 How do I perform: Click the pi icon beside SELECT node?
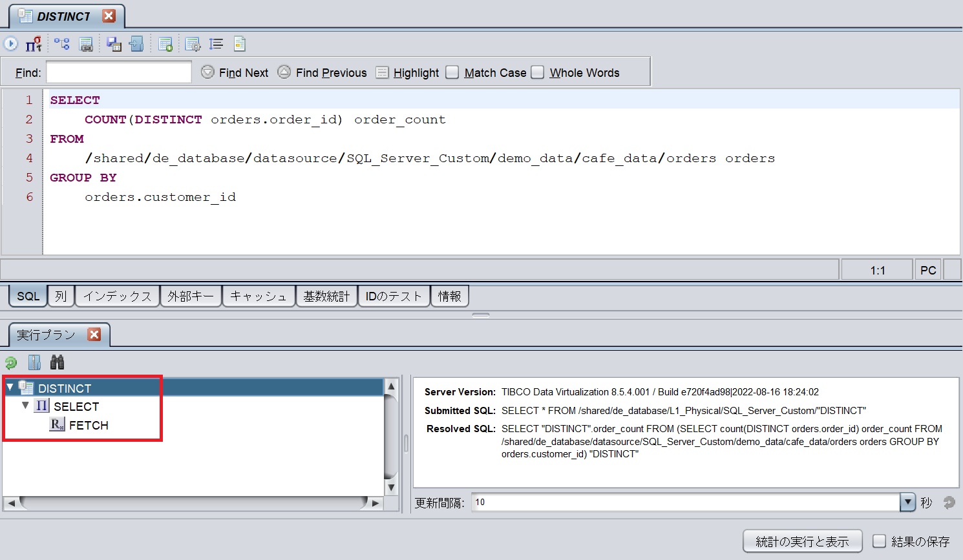pos(41,406)
